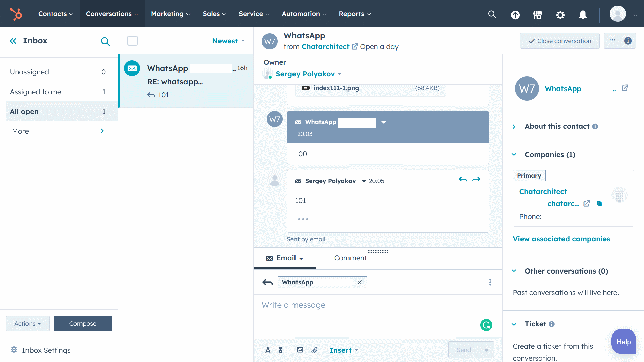The height and width of the screenshot is (362, 644).
Task: Copy Chatarchitect company domain icon
Action: 599,204
